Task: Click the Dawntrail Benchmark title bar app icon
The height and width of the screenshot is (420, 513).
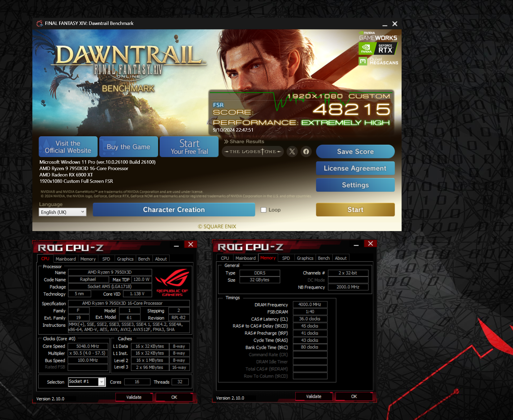Action: pos(40,23)
